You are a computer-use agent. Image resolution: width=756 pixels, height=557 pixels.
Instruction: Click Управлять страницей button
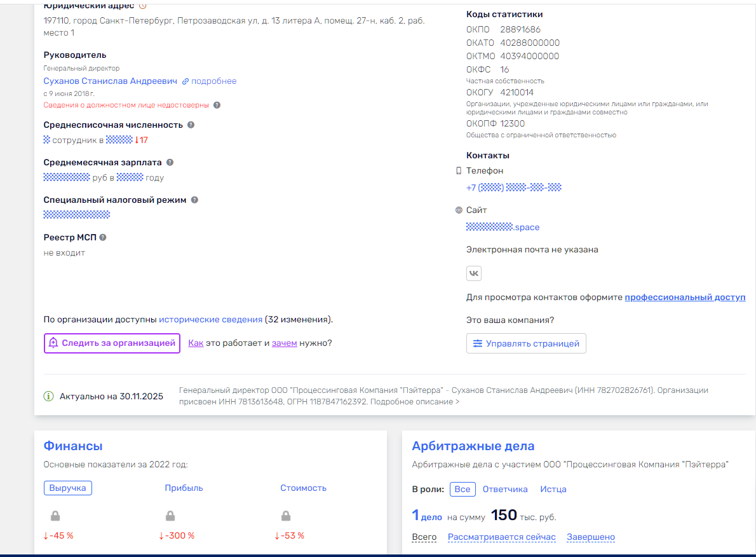point(526,343)
